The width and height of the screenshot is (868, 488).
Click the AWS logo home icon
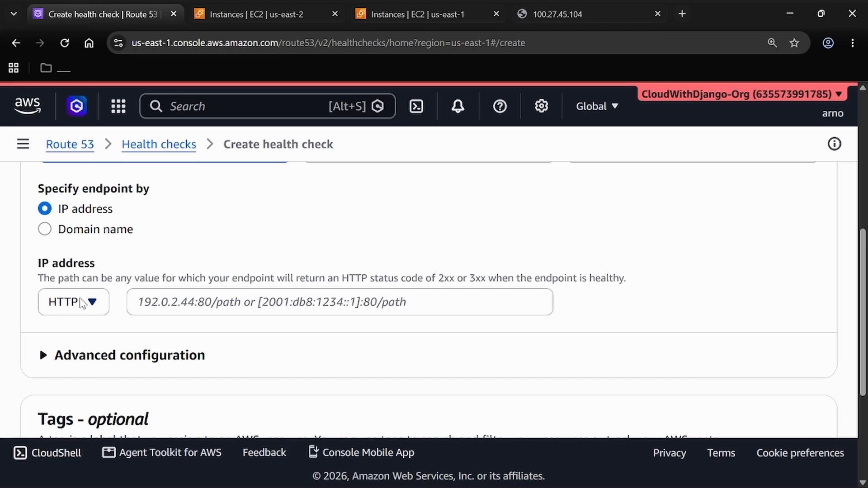point(28,106)
